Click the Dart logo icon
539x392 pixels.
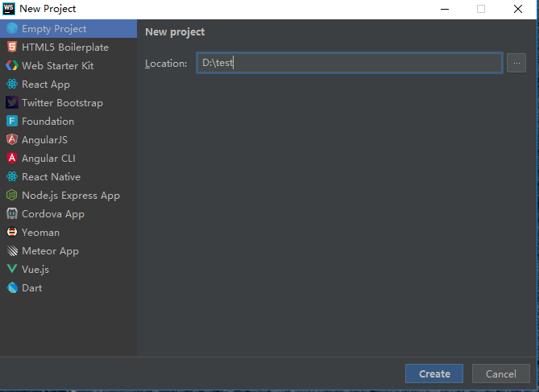(x=12, y=288)
